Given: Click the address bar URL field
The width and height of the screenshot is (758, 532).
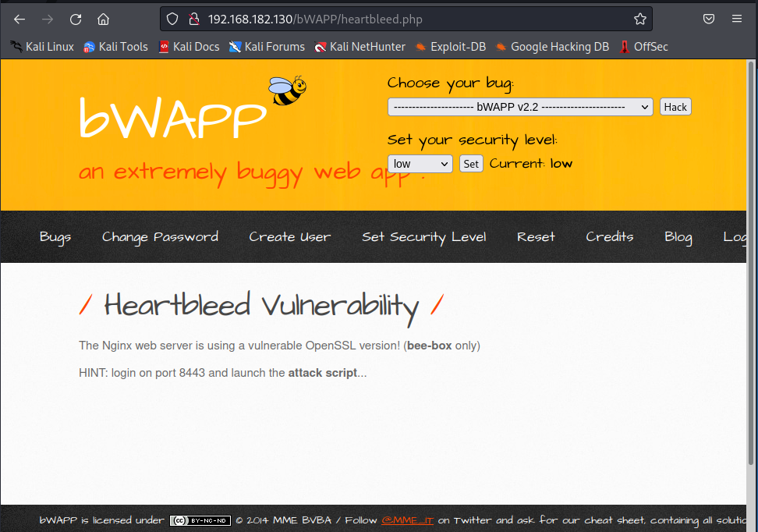Looking at the screenshot, I should (406, 20).
